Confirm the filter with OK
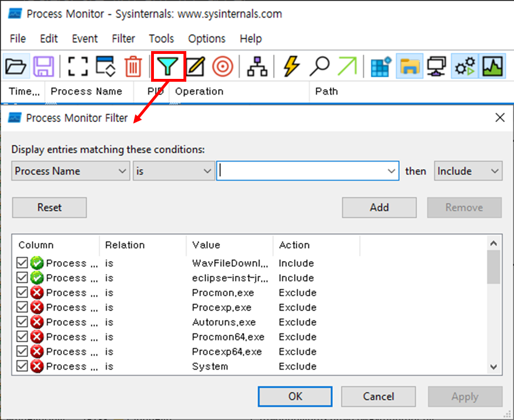514x420 pixels. tap(295, 396)
